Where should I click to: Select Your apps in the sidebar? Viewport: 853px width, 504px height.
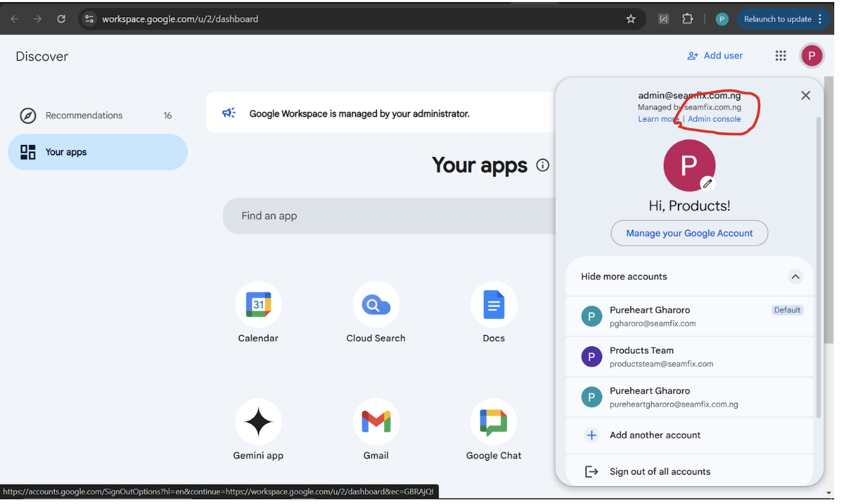click(98, 152)
